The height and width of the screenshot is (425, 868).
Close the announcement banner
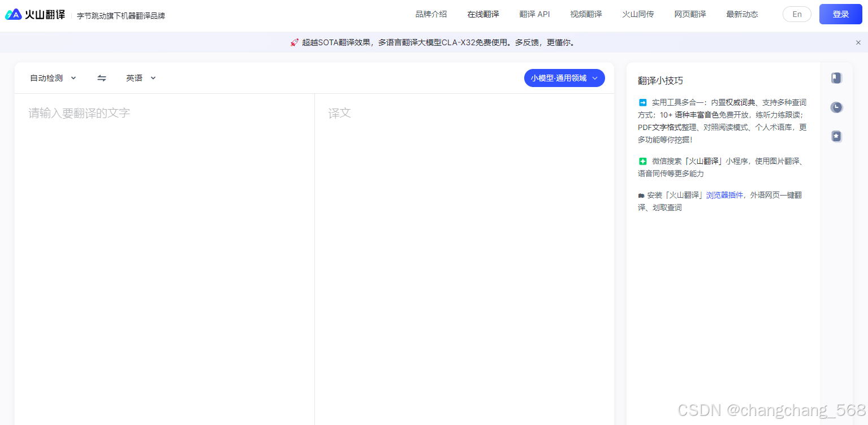(858, 42)
